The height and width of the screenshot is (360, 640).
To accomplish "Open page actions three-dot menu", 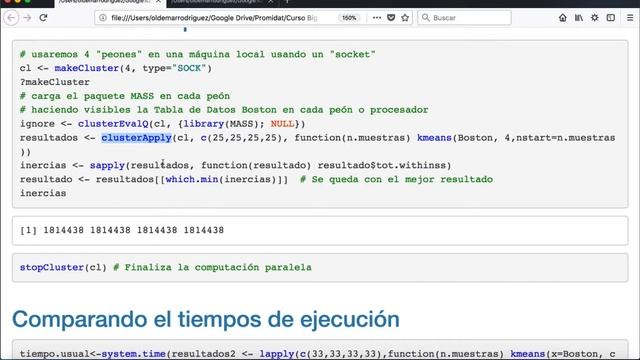I will pyautogui.click(x=377, y=18).
